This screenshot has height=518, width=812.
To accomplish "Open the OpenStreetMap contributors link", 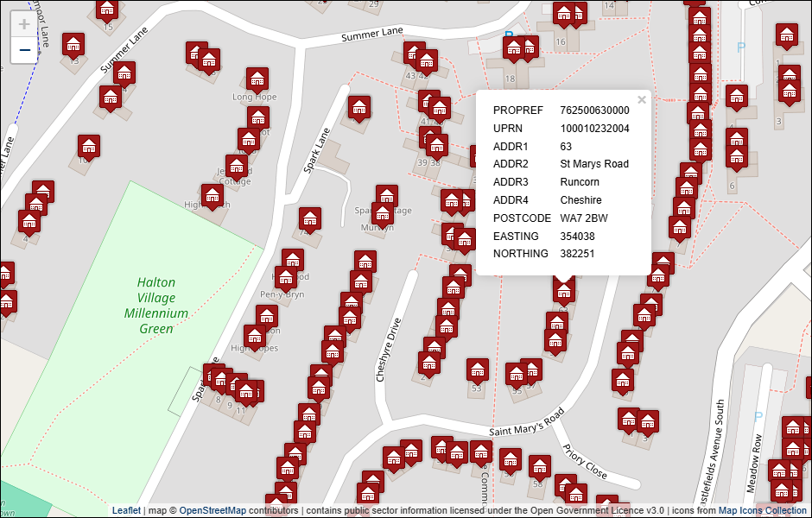I will 213,510.
